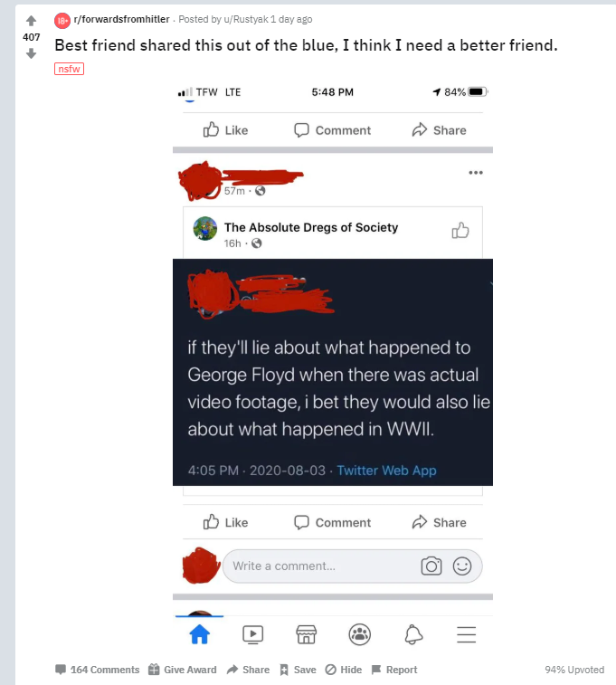Click the nsfw tag
This screenshot has height=685, width=616.
(x=69, y=69)
